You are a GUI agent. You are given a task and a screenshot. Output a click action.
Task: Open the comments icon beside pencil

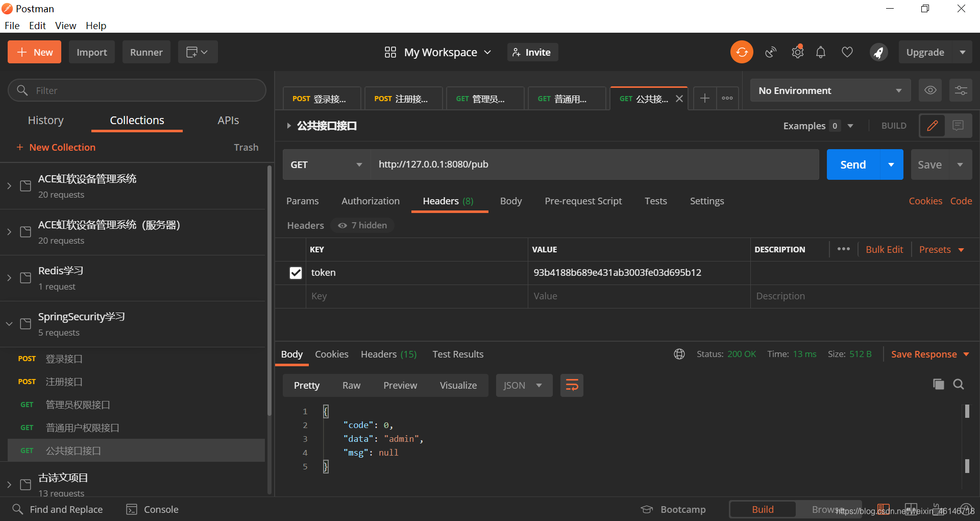[x=958, y=126]
